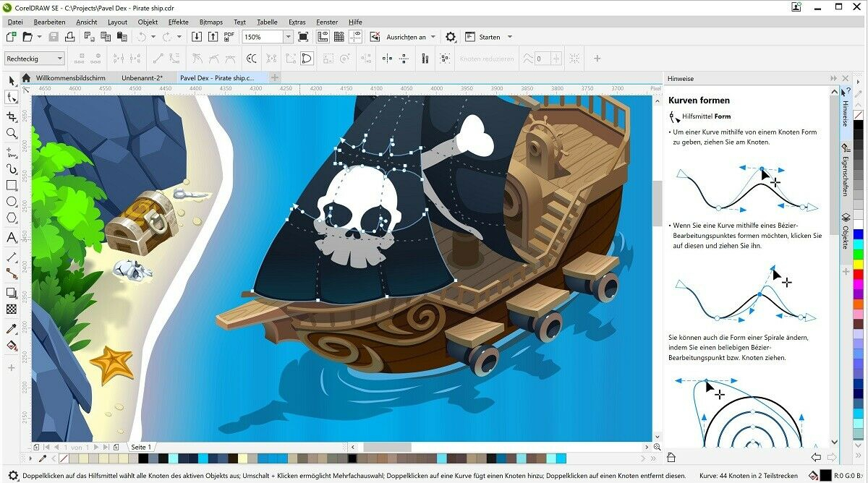Open the zoom level dropdown at 150%
This screenshot has height=483, width=868.
[x=288, y=36]
